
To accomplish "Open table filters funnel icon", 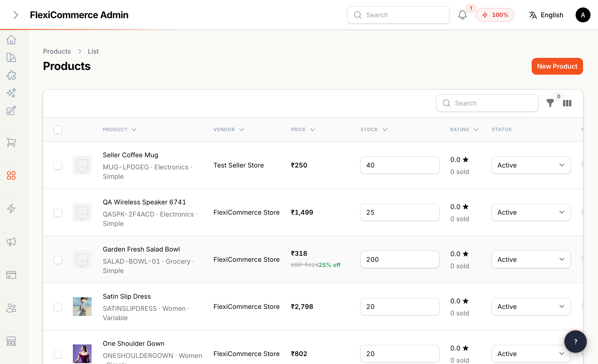I will point(550,103).
